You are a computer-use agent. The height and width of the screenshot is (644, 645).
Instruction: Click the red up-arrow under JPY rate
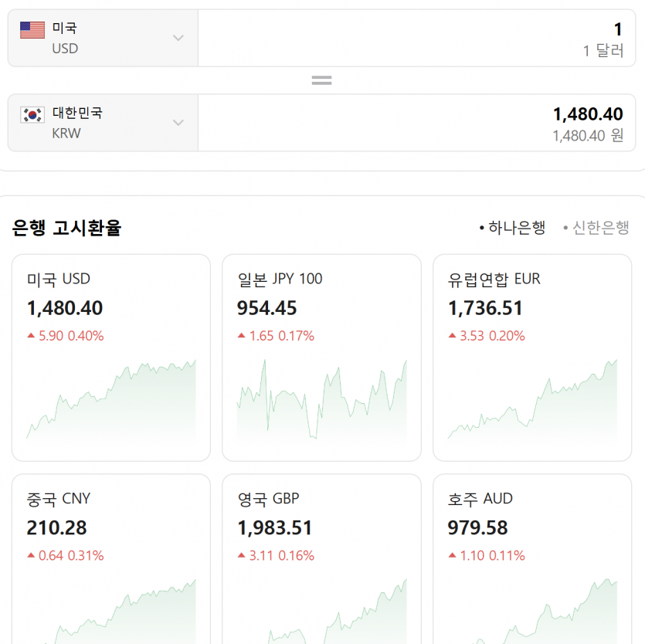pos(242,336)
